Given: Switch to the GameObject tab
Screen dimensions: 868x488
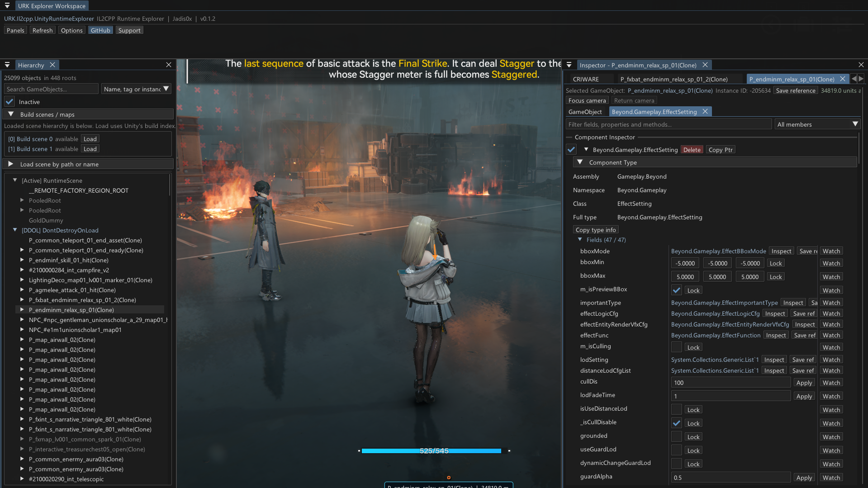Looking at the screenshot, I should 585,111.
